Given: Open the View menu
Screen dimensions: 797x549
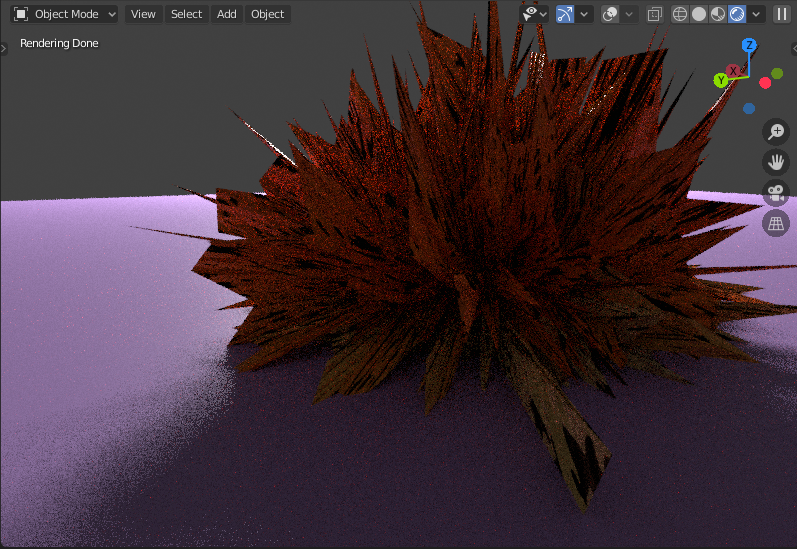Looking at the screenshot, I should [x=143, y=14].
